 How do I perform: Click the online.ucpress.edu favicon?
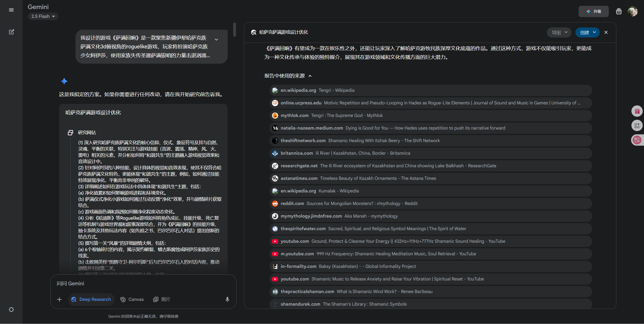[x=275, y=103]
